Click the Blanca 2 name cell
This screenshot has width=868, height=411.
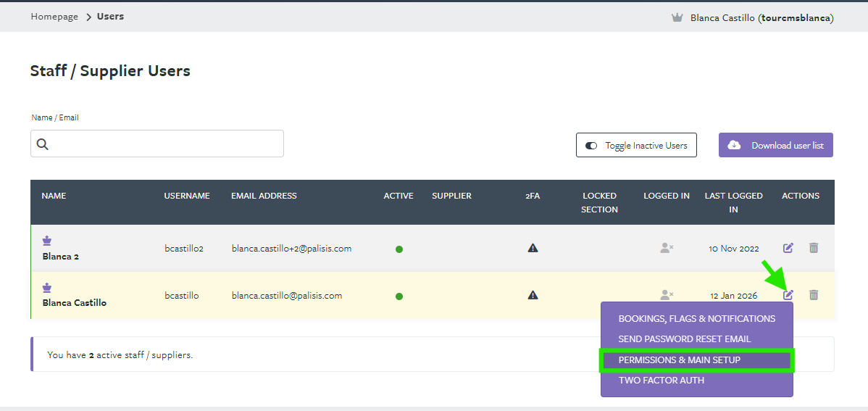(61, 257)
